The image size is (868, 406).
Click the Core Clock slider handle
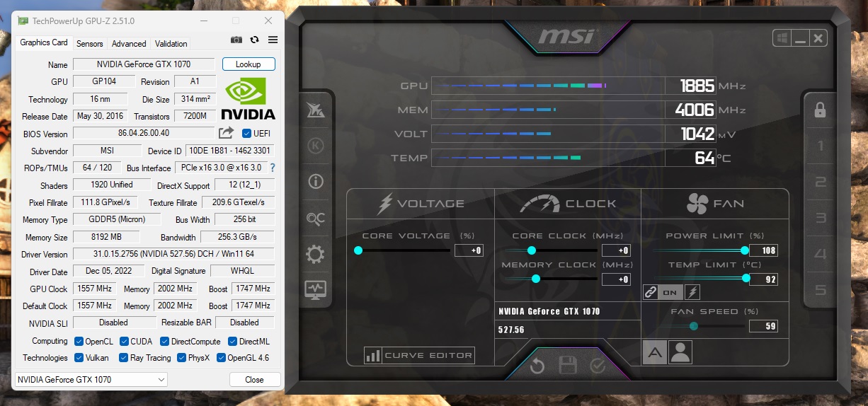point(532,250)
